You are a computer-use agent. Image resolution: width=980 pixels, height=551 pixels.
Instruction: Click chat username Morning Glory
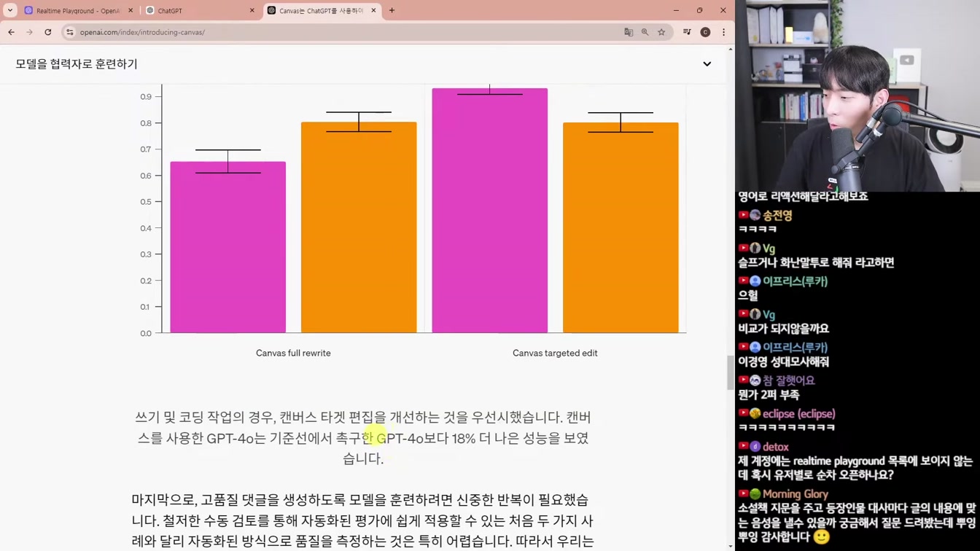click(795, 494)
